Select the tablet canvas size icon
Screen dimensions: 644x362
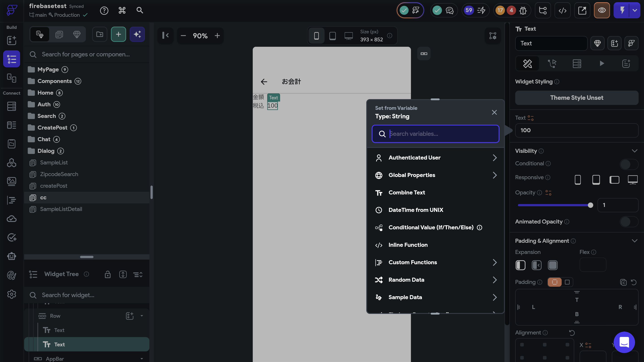pyautogui.click(x=332, y=36)
